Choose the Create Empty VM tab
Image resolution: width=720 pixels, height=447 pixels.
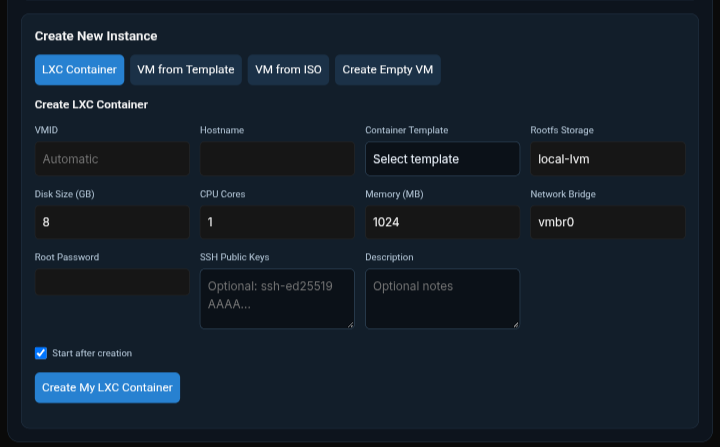(388, 70)
